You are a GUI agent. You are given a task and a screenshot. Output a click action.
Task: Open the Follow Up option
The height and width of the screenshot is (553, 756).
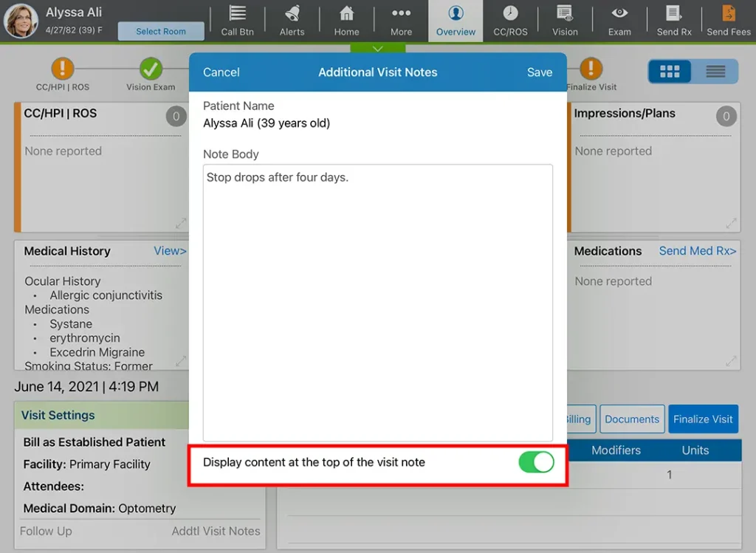point(46,531)
